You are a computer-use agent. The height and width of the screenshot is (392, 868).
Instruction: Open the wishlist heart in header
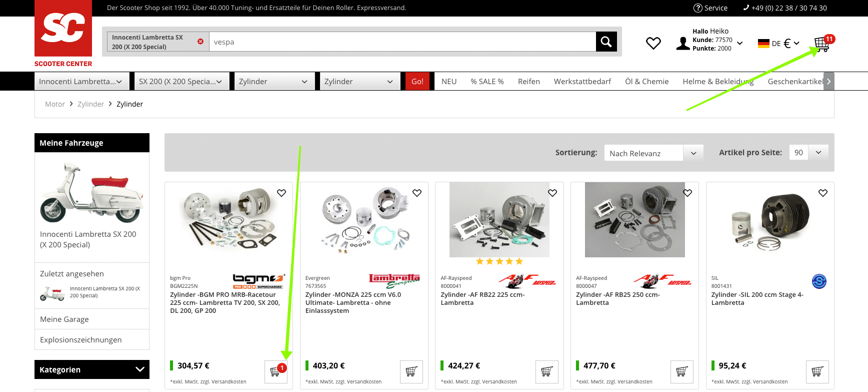[x=653, y=44]
